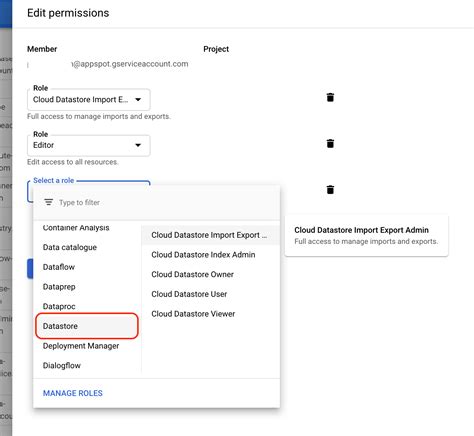
Task: Click the Cloud Datastore Import Export Admin tooltip title
Action: (x=361, y=230)
